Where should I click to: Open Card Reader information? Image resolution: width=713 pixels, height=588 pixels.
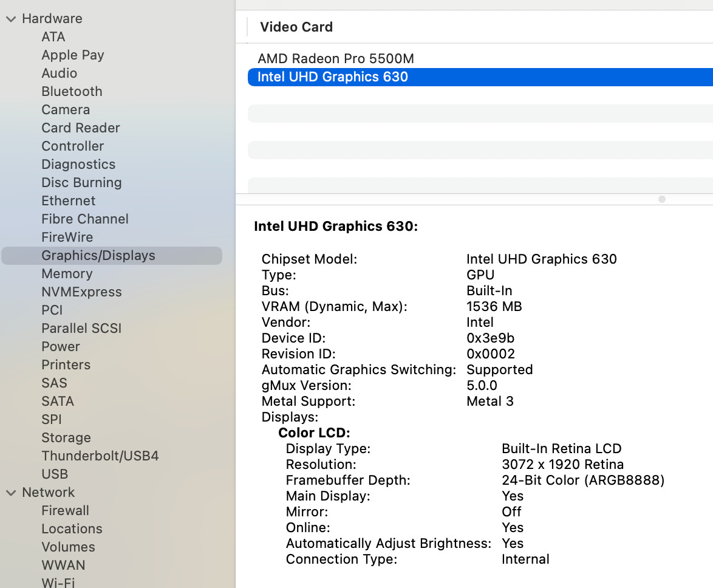point(81,128)
